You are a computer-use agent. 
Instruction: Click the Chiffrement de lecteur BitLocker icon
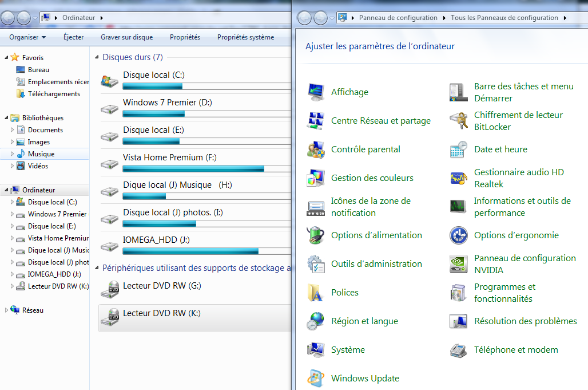[x=459, y=121]
